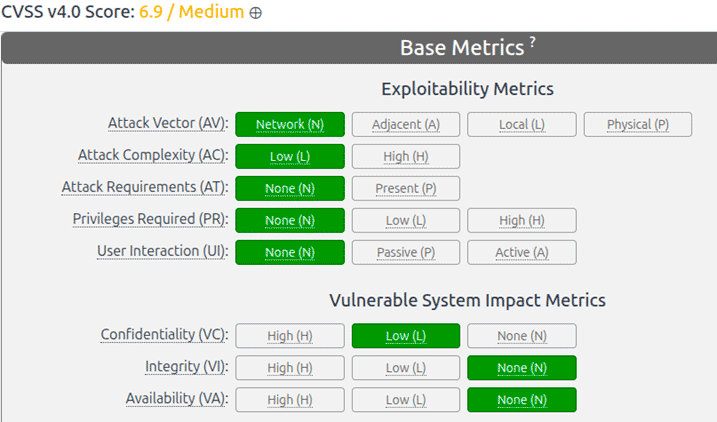
Task: Select High (H) for Availability (VA)
Action: [x=290, y=400]
